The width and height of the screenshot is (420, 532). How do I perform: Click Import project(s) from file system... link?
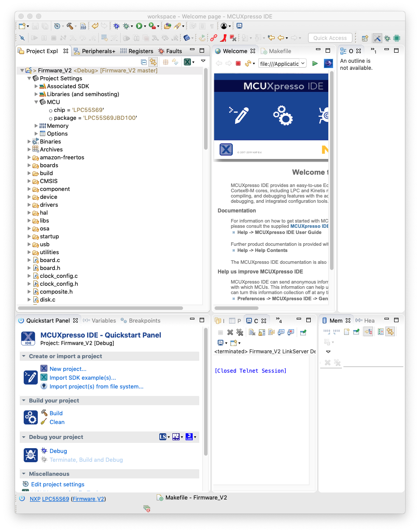click(97, 386)
